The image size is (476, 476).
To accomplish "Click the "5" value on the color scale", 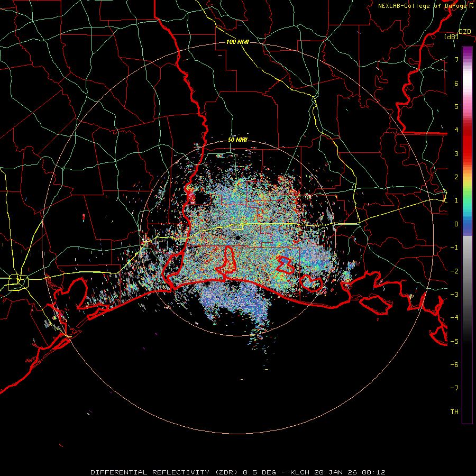I will [x=456, y=106].
